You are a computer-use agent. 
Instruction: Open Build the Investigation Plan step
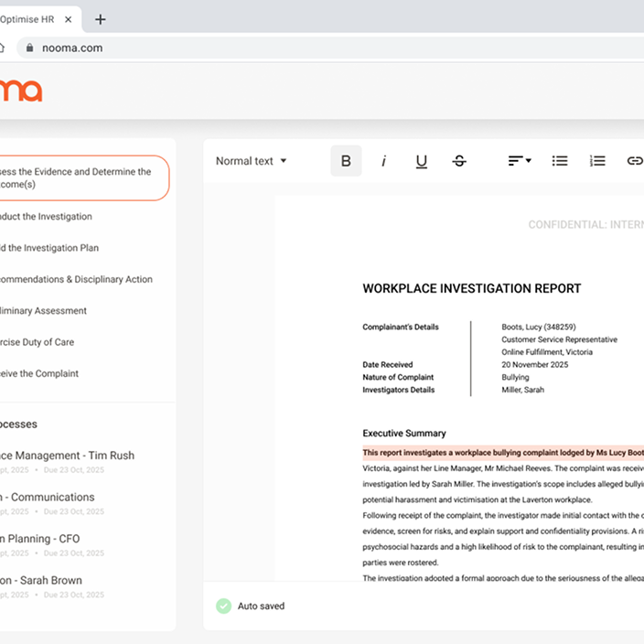(48, 248)
